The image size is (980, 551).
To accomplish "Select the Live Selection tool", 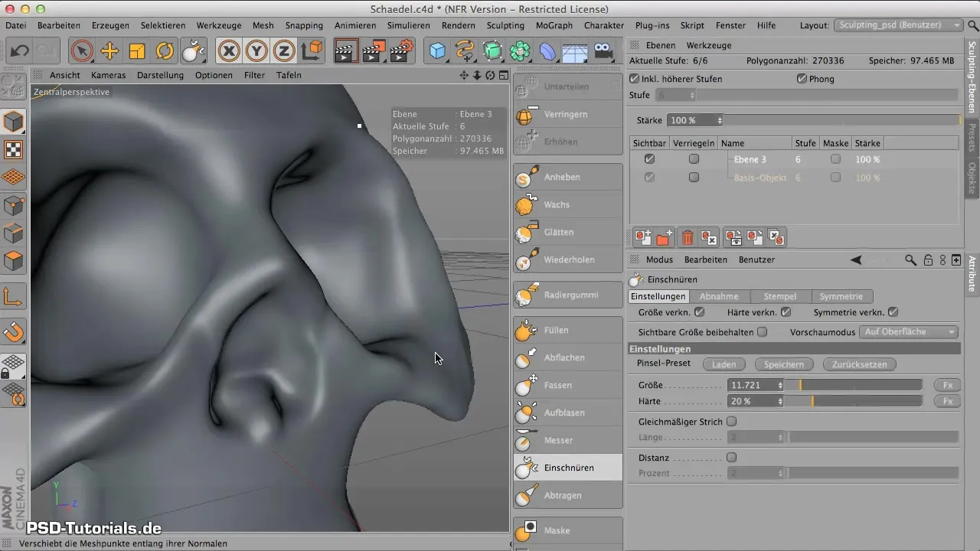I will coord(81,51).
